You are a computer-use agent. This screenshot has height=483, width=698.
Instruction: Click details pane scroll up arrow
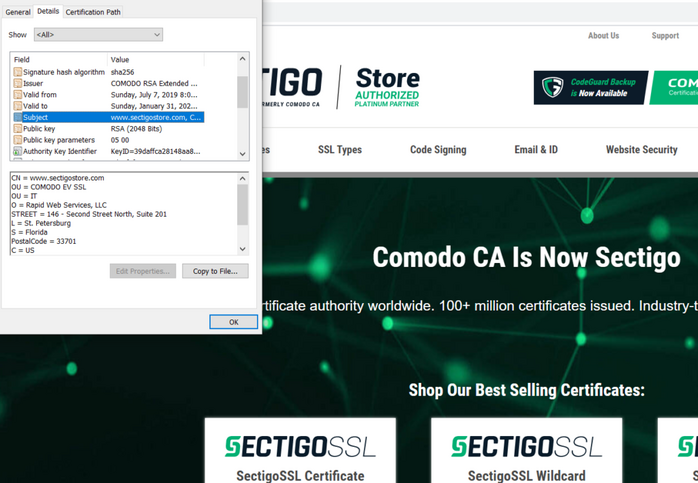coord(243,179)
